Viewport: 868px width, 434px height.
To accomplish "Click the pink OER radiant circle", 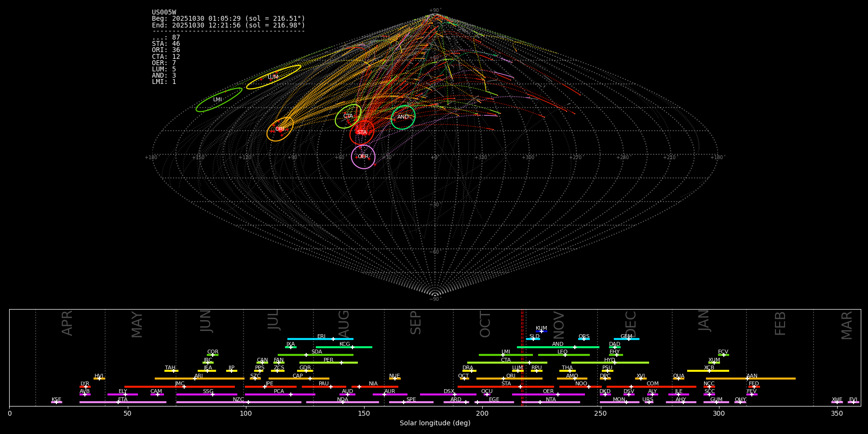I will pyautogui.click(x=363, y=157).
